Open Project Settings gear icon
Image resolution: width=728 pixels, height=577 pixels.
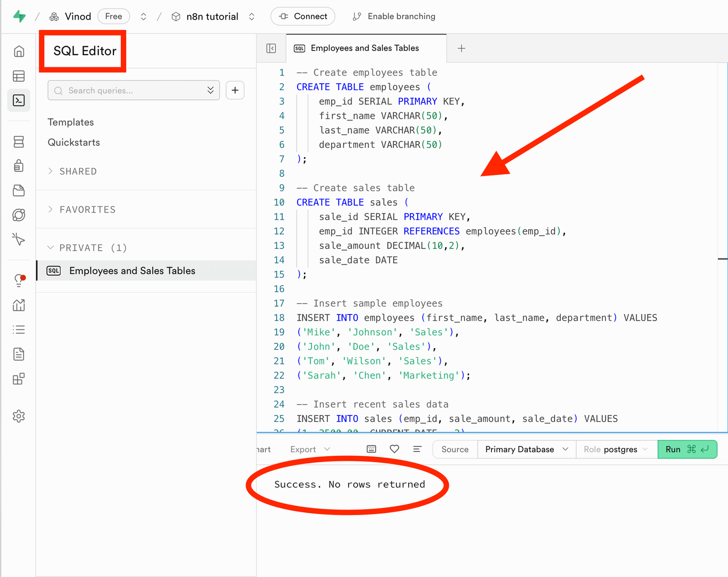pyautogui.click(x=19, y=416)
